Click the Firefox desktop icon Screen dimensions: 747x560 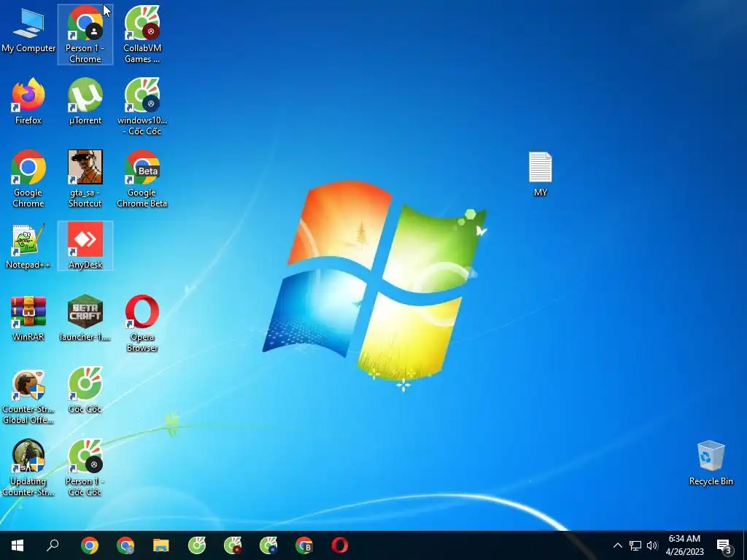click(28, 102)
